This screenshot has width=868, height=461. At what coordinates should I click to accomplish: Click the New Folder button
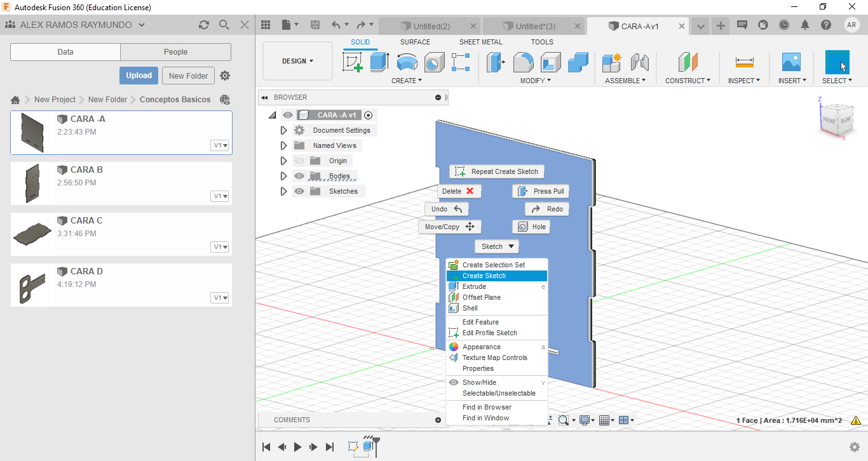(x=188, y=76)
